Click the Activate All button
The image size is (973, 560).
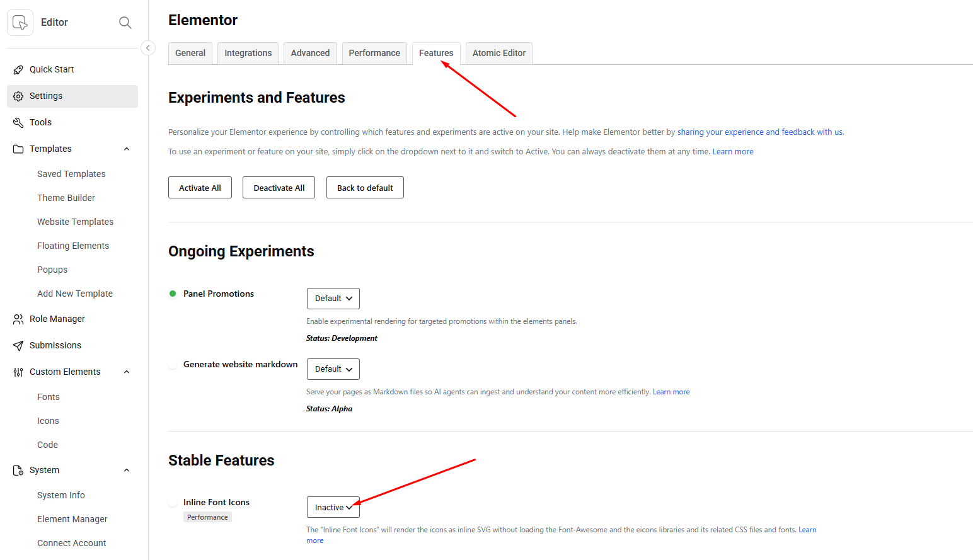coord(200,188)
